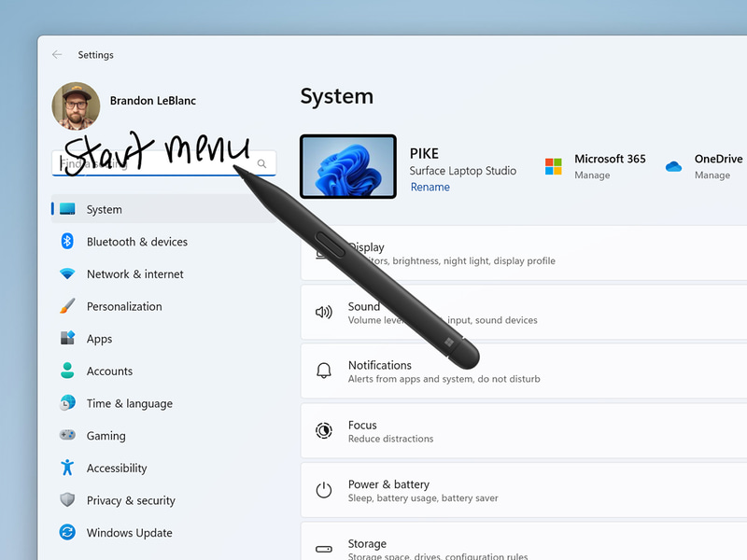Click the Windows Update icon
Image resolution: width=747 pixels, height=560 pixels.
pyautogui.click(x=66, y=532)
